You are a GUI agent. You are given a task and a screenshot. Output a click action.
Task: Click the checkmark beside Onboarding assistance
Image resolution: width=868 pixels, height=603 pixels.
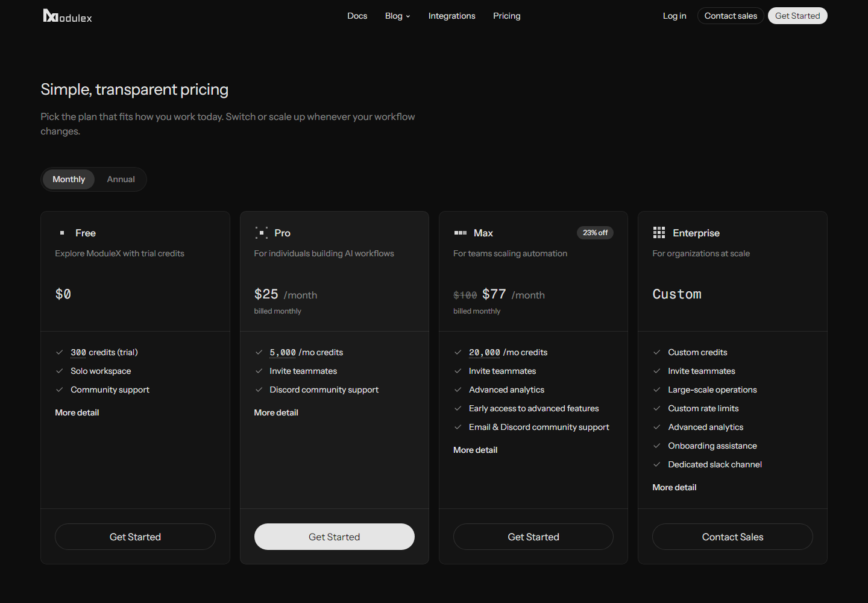click(x=657, y=446)
